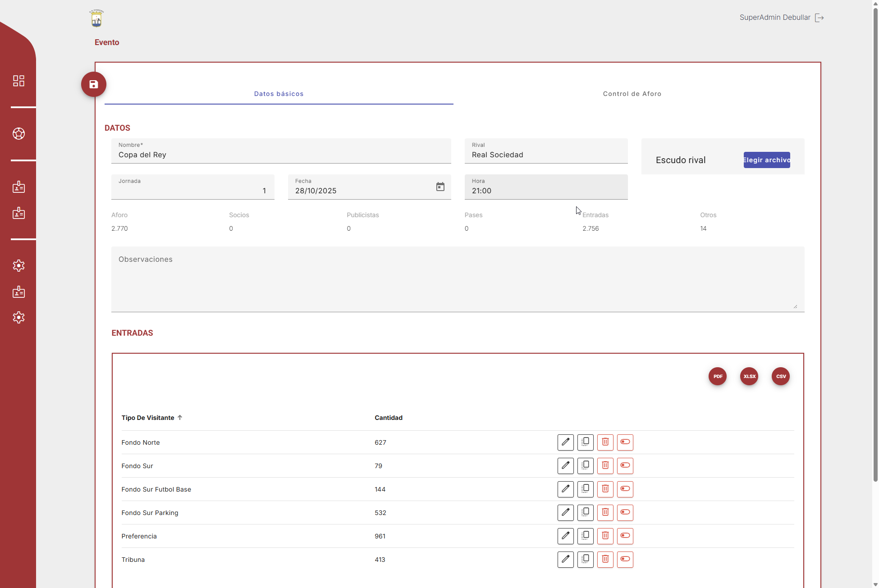Click the red save floppy button
The height and width of the screenshot is (588, 879).
[x=94, y=84]
